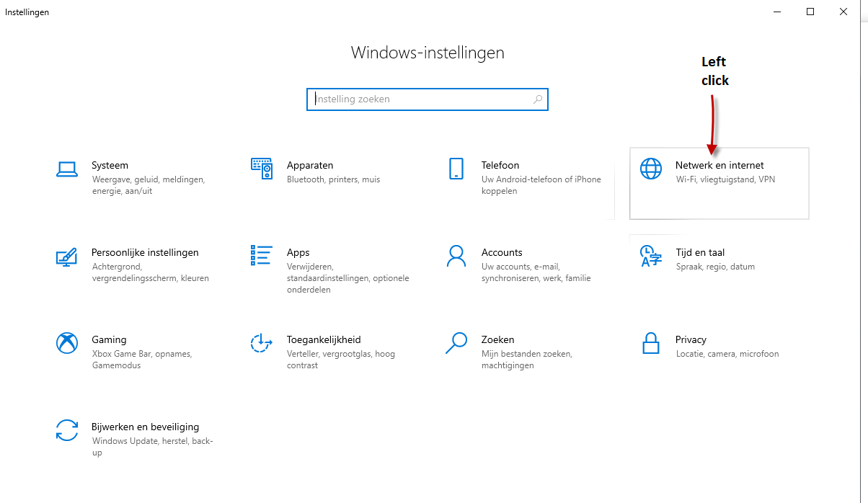Click 'Bluetooth, printers, muis' description
The height and width of the screenshot is (503, 868).
[x=333, y=179]
